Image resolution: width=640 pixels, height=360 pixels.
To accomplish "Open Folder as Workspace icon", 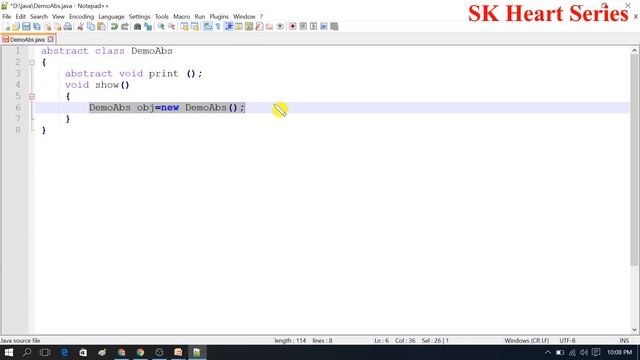I will [269, 27].
